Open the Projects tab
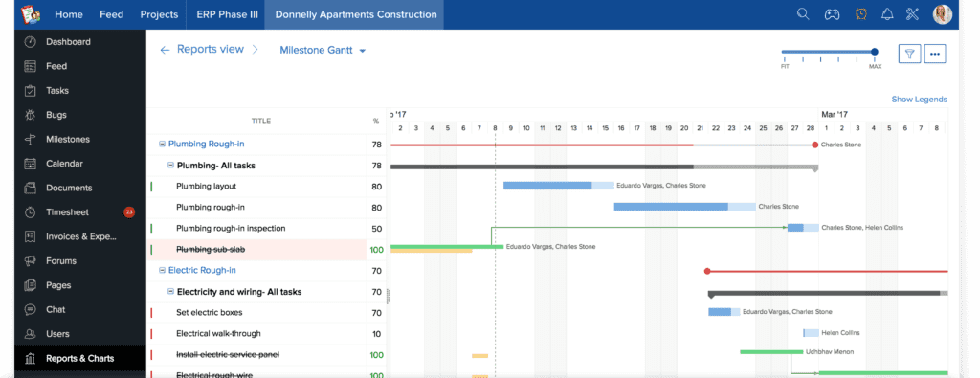The height and width of the screenshot is (378, 980). coord(159,14)
